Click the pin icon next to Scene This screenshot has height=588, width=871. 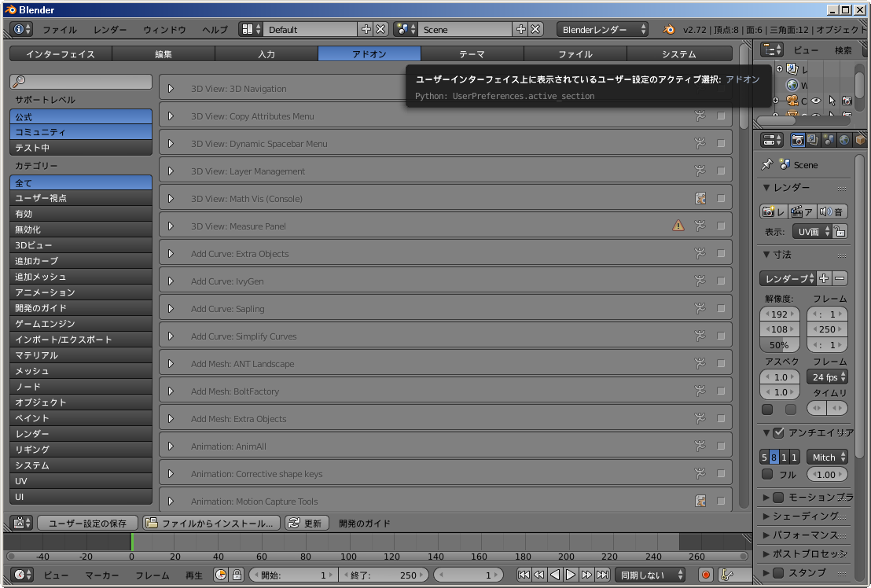(x=767, y=165)
